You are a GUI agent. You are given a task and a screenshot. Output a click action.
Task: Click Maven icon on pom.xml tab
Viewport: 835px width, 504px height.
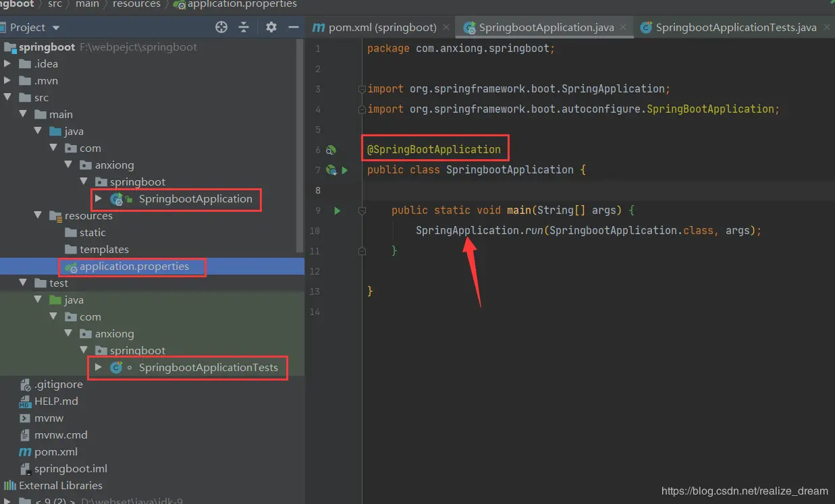pyautogui.click(x=318, y=28)
